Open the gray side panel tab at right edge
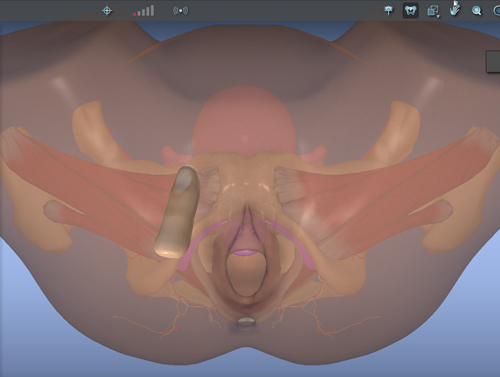 click(x=493, y=61)
